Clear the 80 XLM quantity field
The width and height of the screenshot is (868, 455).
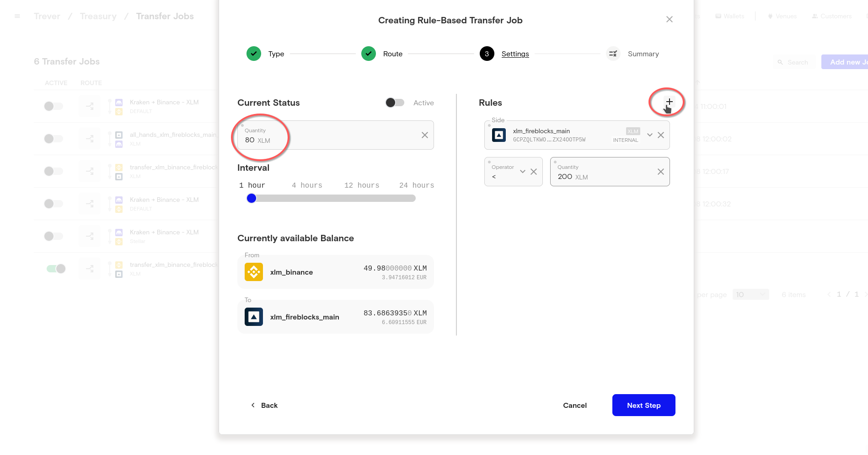coord(424,135)
